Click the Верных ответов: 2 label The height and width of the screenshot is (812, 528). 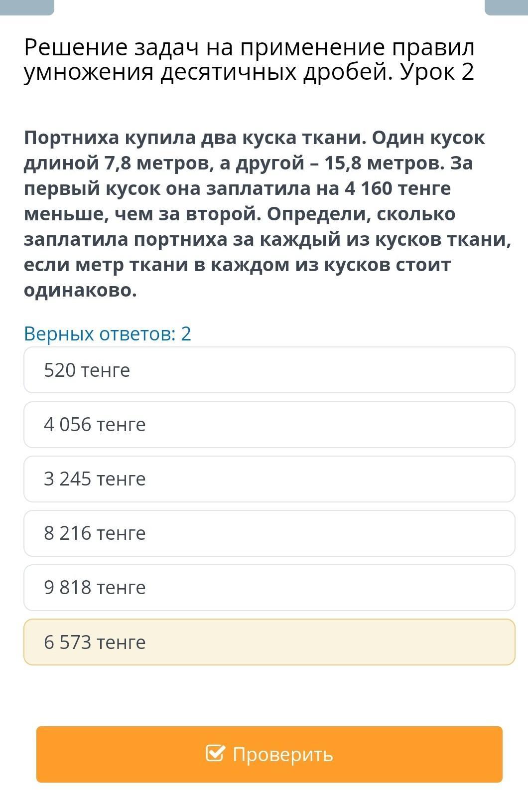(x=108, y=333)
